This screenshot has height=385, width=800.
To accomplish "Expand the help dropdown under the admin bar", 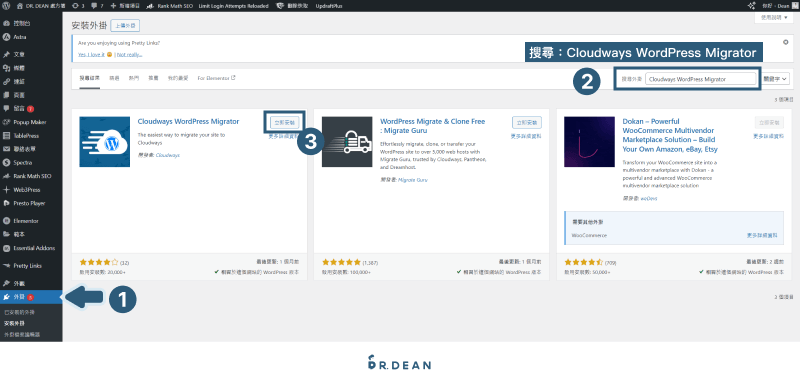I will coord(773,17).
